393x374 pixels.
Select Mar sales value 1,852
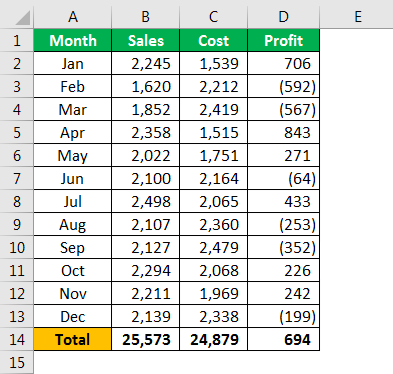click(146, 109)
